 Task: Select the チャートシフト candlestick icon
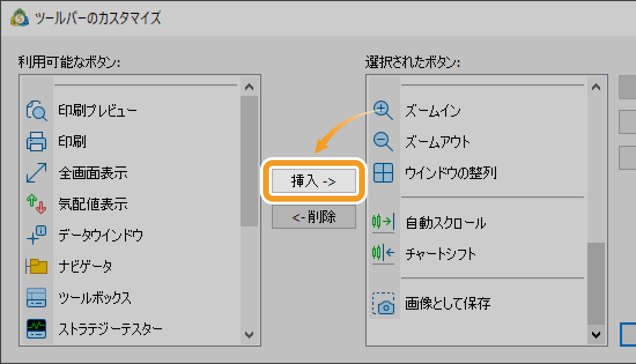[383, 253]
